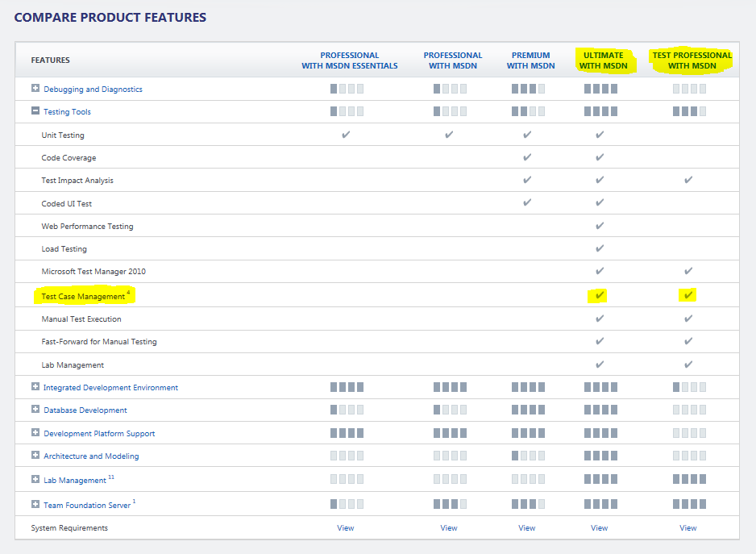View system requirements for Test Professional
The image size is (756, 554).
(688, 528)
